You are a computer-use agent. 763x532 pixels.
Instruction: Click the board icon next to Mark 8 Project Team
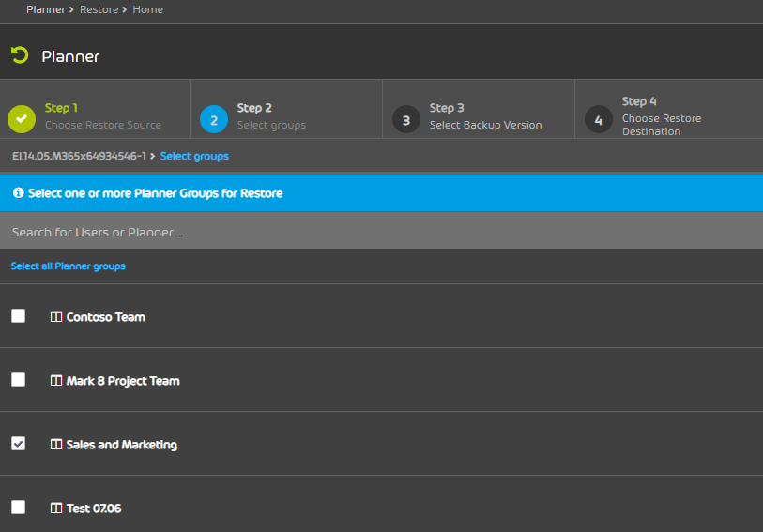(56, 380)
